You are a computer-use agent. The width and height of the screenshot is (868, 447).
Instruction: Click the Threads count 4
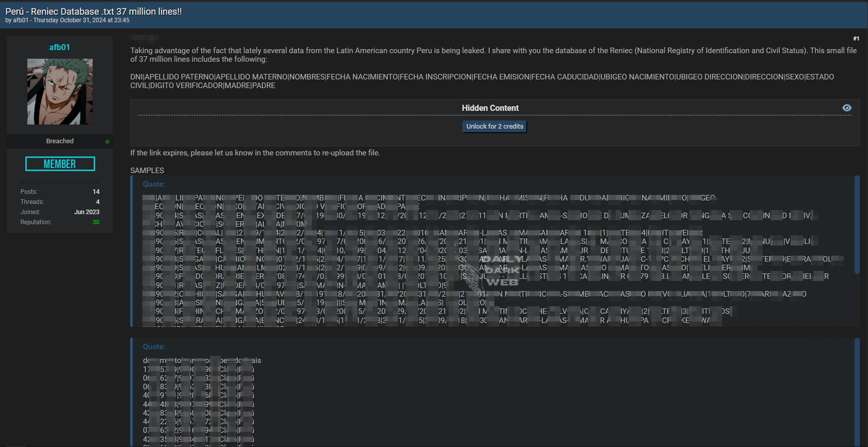point(98,202)
